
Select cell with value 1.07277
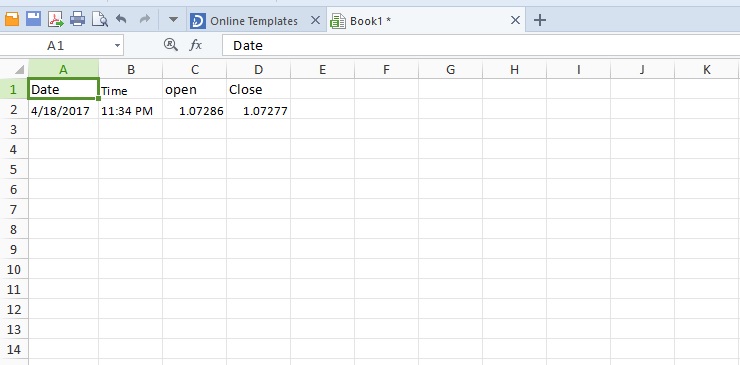(259, 109)
